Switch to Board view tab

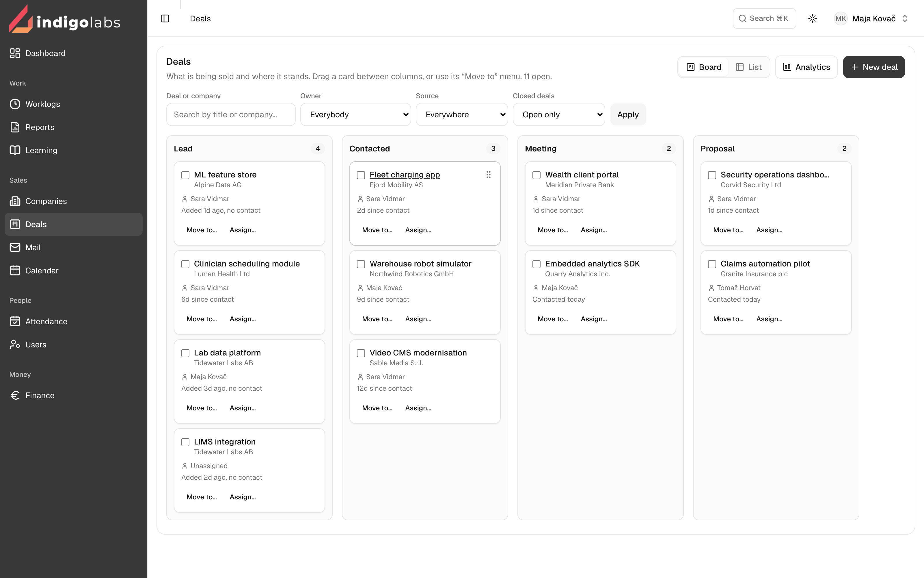[x=704, y=67]
